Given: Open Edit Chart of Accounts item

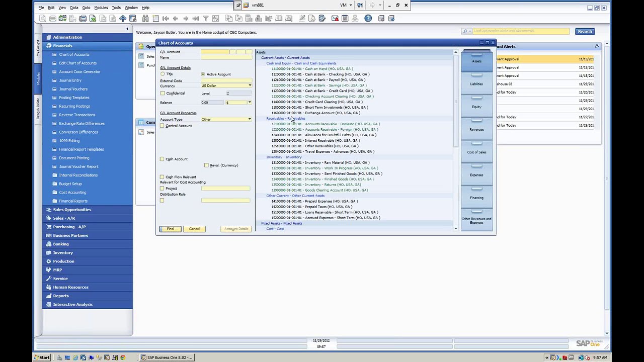Looking at the screenshot, I should pos(77,63).
